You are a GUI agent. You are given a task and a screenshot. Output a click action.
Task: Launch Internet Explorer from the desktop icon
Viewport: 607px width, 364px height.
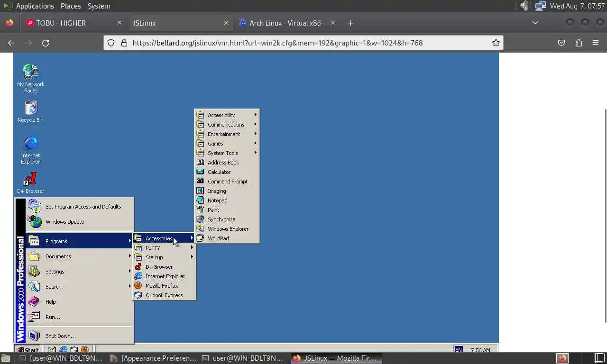click(x=30, y=150)
